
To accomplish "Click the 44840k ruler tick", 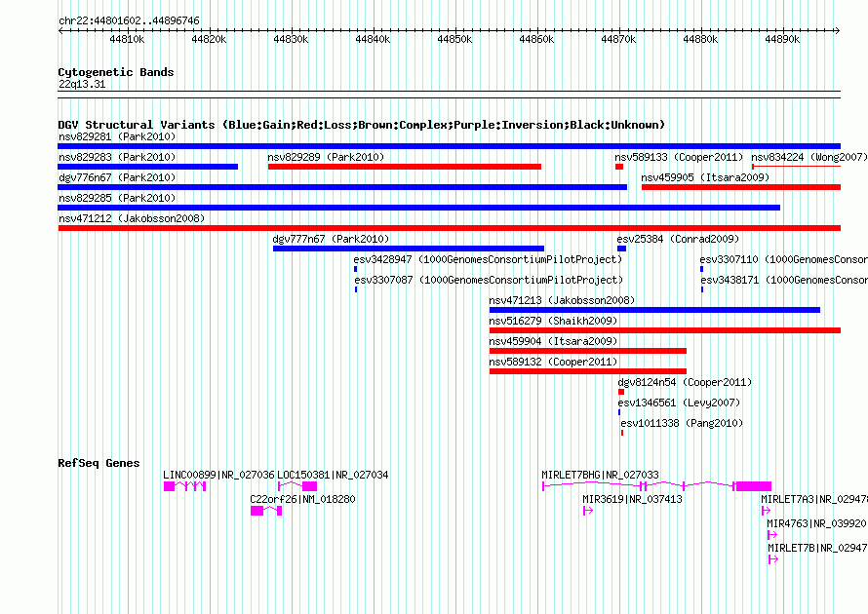I will 374,39.
